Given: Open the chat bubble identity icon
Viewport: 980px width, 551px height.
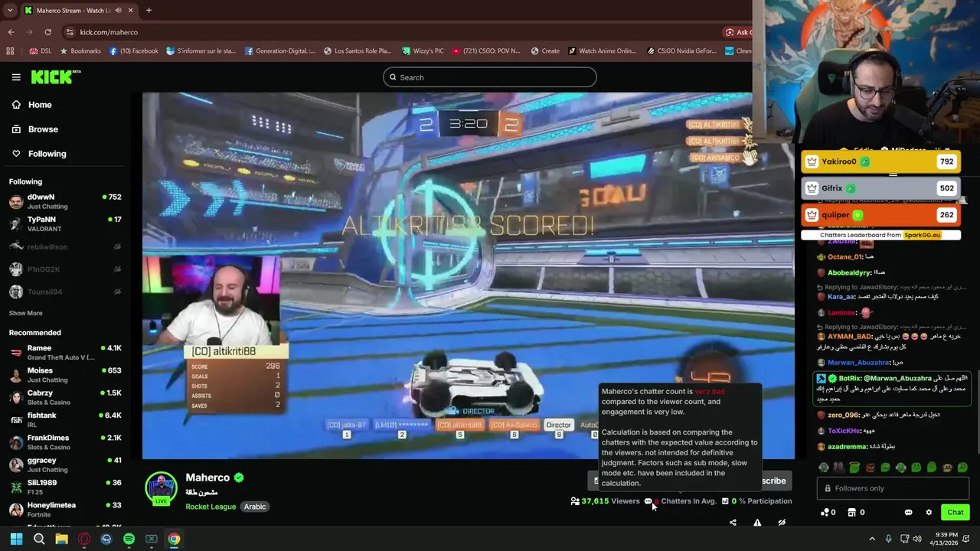Looking at the screenshot, I should (908, 513).
